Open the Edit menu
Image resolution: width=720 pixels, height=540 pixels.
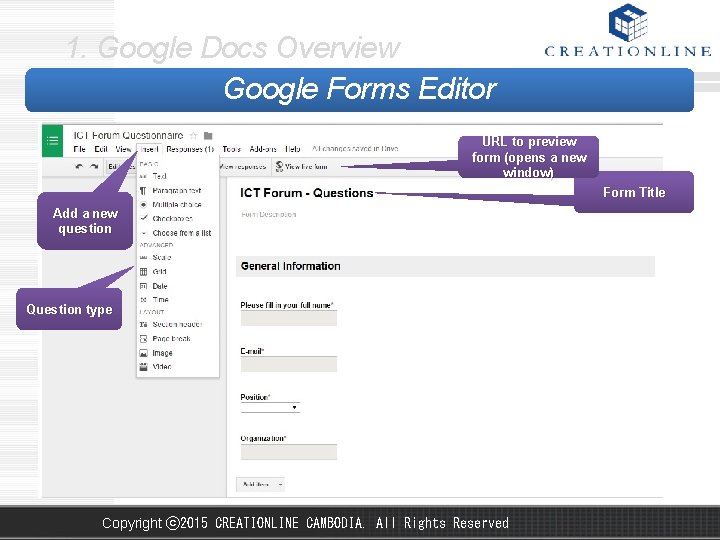(101, 149)
